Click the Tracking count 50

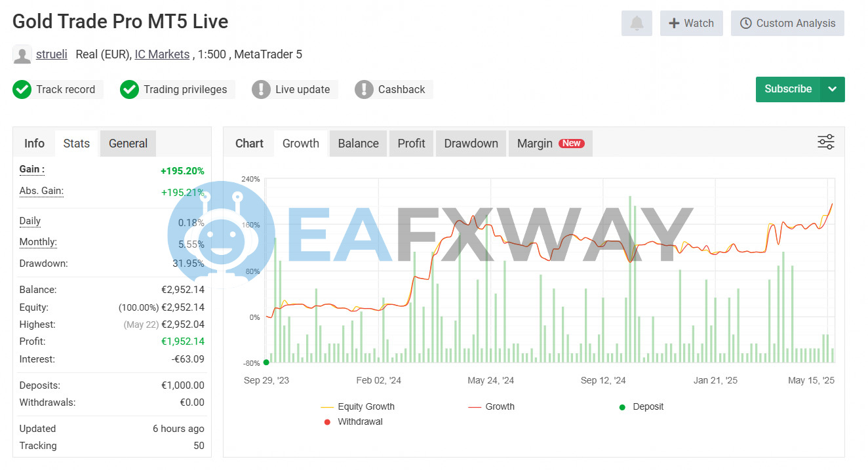[199, 446]
